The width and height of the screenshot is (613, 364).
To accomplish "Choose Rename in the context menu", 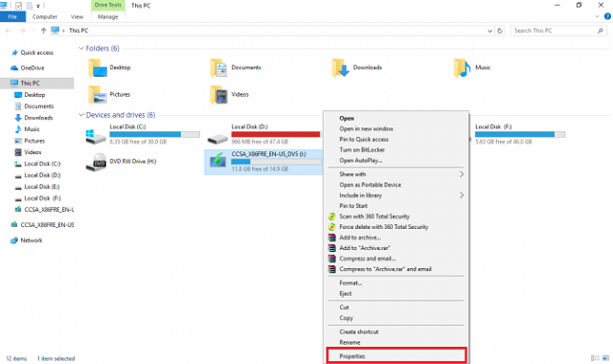I will click(396, 343).
